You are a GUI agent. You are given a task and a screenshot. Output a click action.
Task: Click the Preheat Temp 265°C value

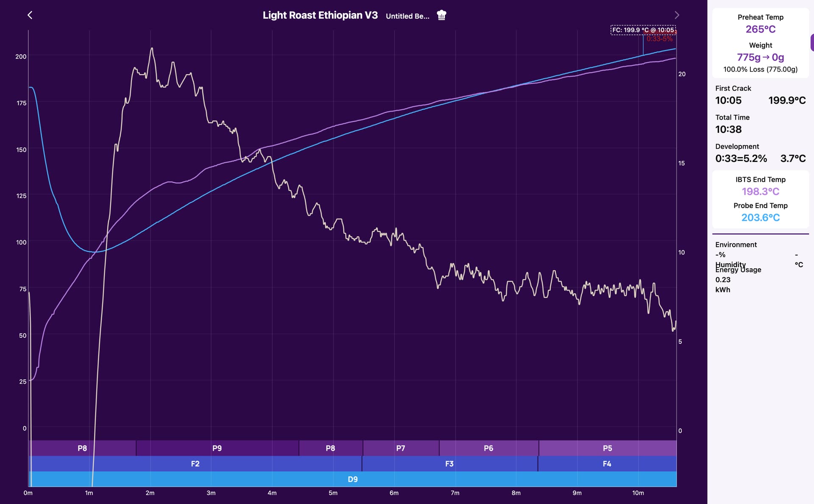tap(761, 29)
